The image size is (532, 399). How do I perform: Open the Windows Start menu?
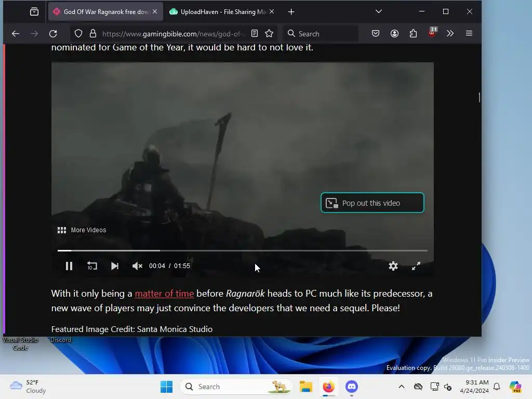tap(167, 387)
